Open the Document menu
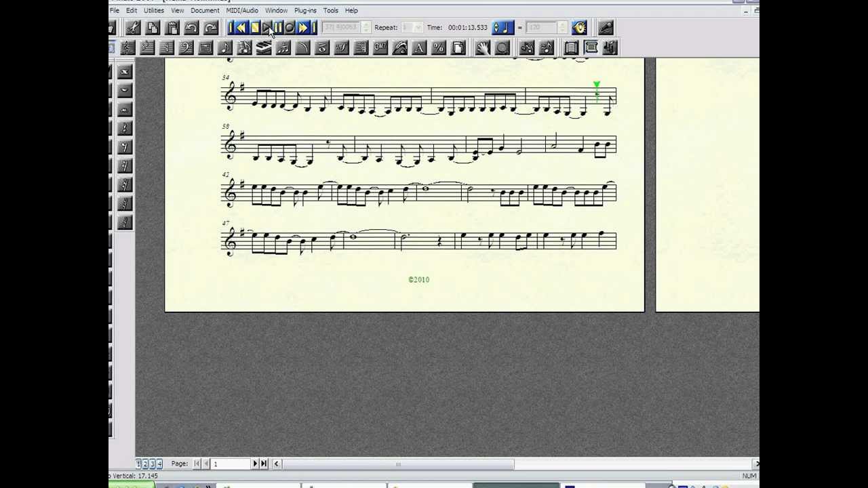 tap(205, 10)
